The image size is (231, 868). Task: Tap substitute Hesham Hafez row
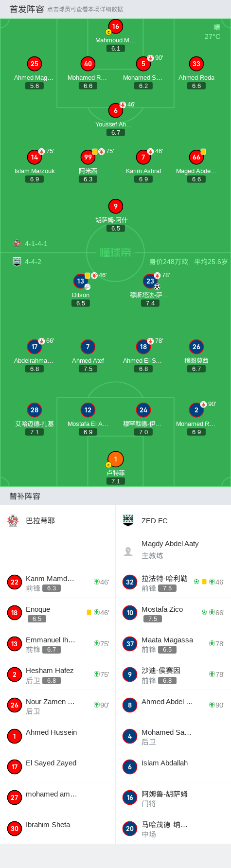[58, 674]
